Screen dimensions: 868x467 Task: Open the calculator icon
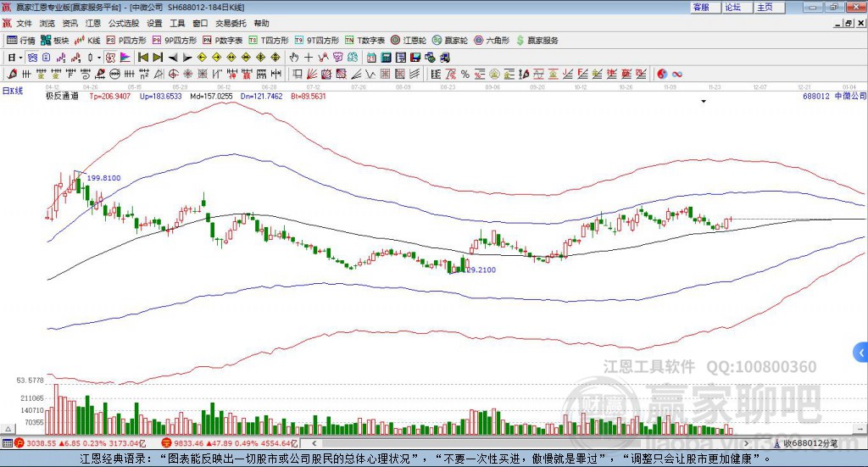point(387,58)
